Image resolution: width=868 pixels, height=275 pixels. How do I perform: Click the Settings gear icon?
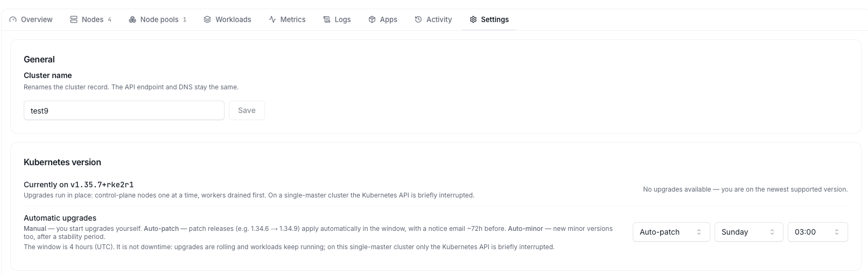pos(473,19)
